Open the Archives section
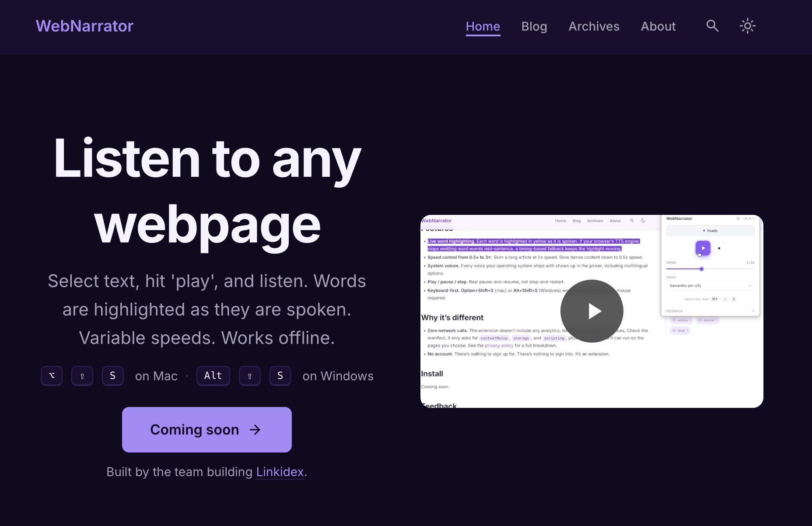This screenshot has height=526, width=812. tap(594, 26)
